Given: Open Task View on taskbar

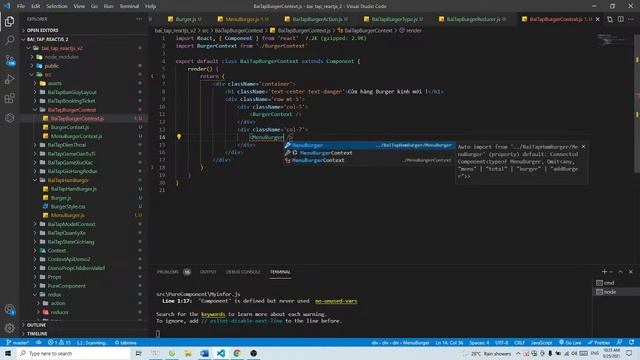Looking at the screenshot, I should (139, 353).
